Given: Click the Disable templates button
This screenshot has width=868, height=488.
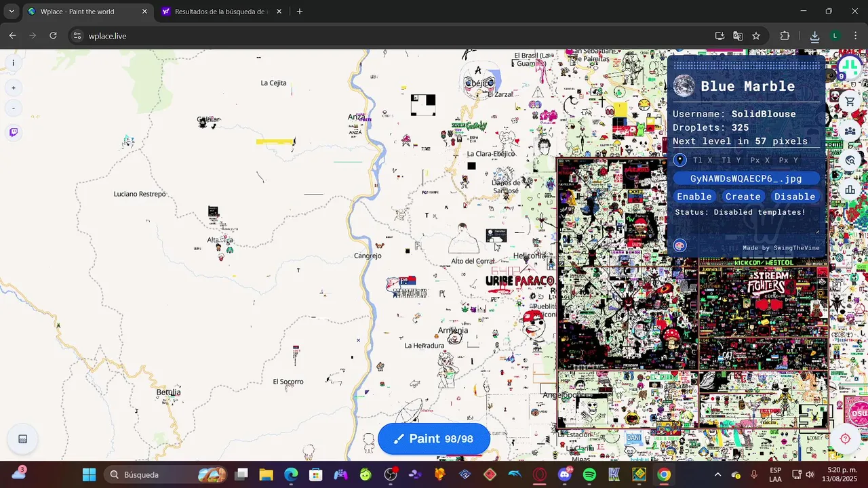Looking at the screenshot, I should point(795,197).
